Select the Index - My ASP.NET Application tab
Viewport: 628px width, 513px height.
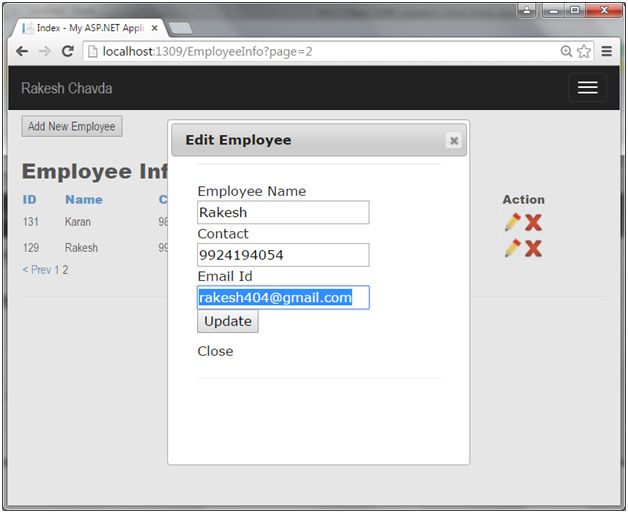(88, 27)
